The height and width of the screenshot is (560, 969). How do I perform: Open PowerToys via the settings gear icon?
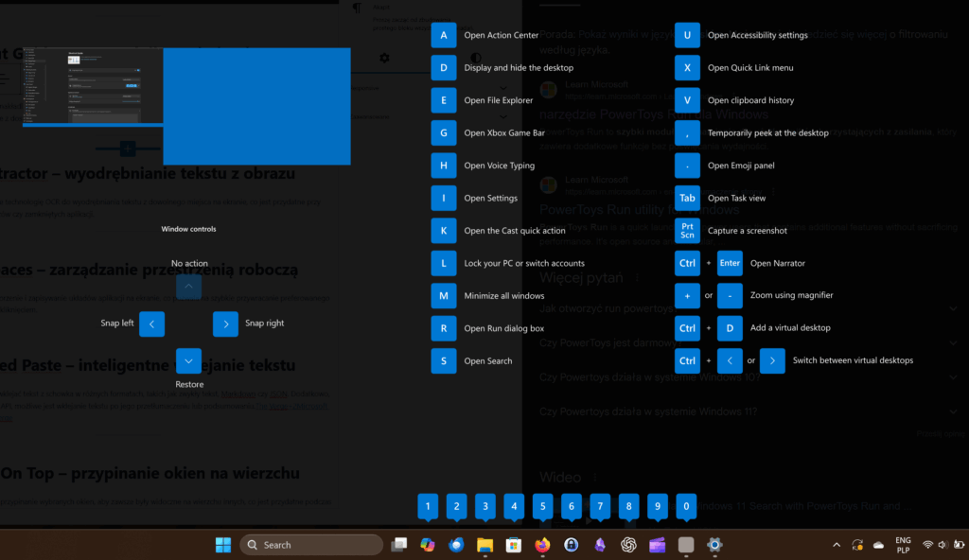[714, 545]
